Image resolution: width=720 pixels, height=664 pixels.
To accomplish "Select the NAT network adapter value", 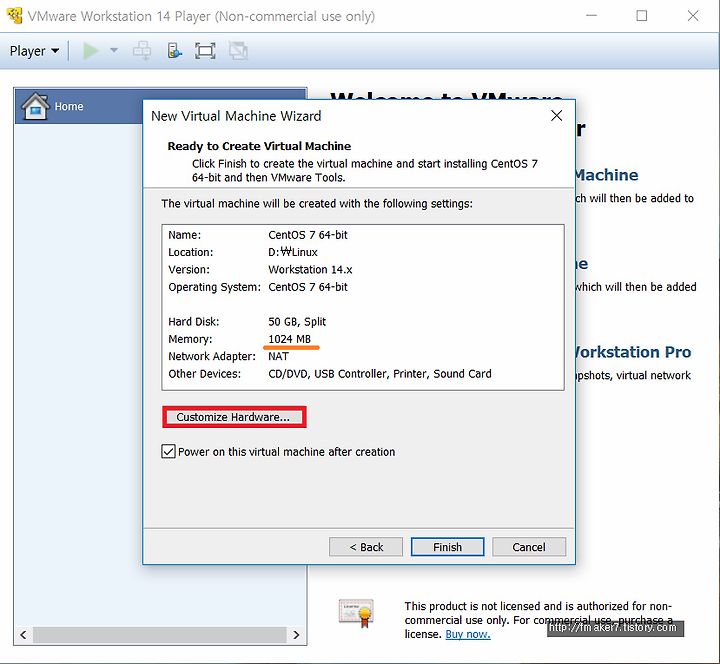I will tap(278, 356).
